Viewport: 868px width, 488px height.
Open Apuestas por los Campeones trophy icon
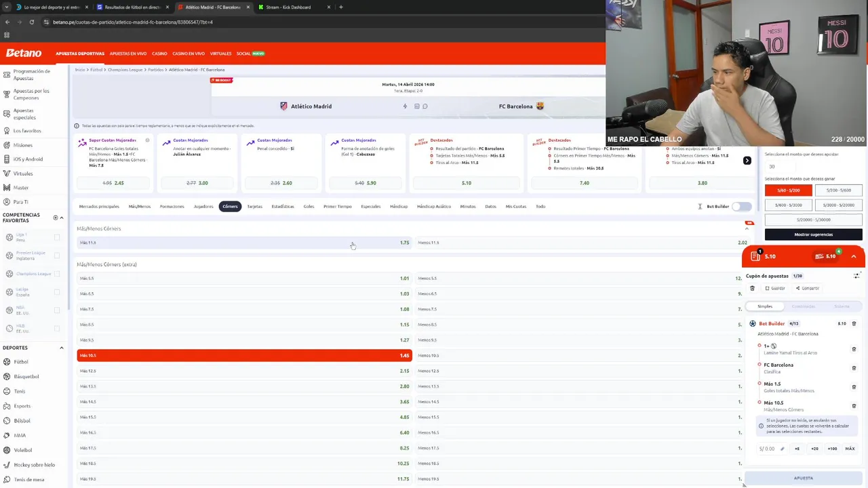[7, 94]
